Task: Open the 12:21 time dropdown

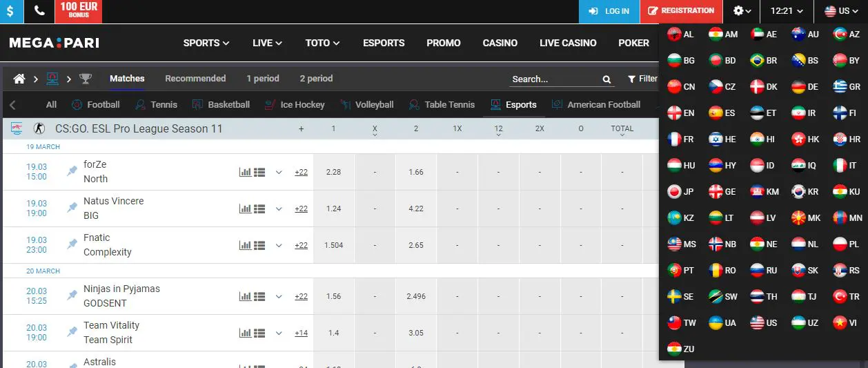Action: point(787,11)
